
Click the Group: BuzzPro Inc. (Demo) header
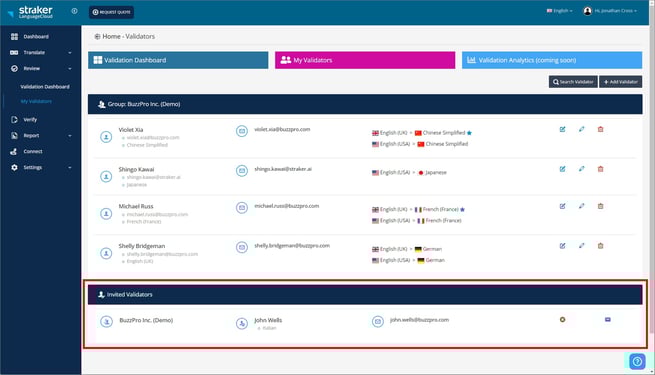click(x=365, y=104)
